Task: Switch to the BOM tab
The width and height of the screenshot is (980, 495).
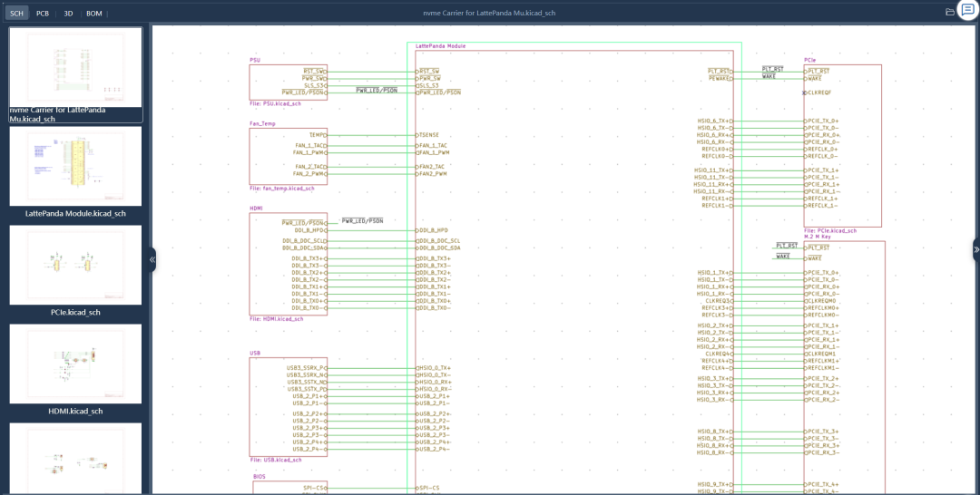Action: (93, 13)
